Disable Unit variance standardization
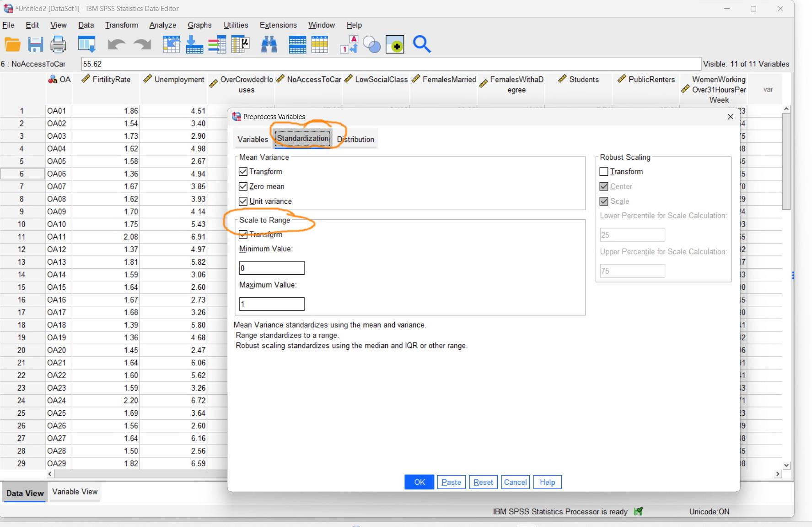 tap(243, 201)
